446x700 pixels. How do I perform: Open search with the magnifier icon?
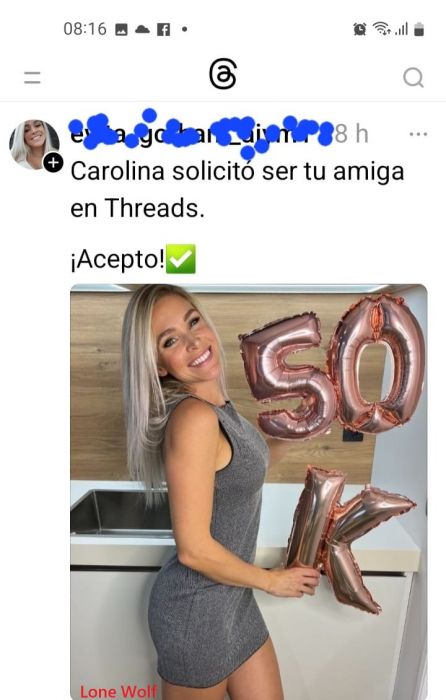point(413,78)
